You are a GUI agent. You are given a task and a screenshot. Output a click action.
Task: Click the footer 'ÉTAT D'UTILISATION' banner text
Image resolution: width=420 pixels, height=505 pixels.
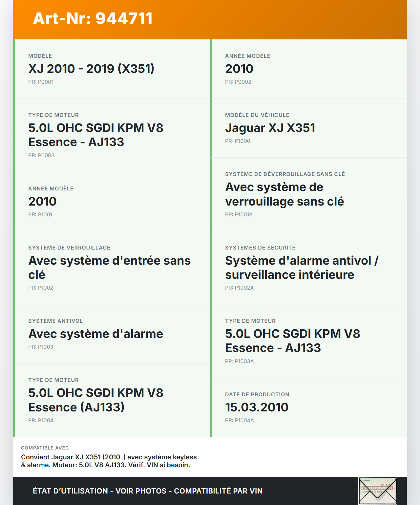tap(148, 491)
